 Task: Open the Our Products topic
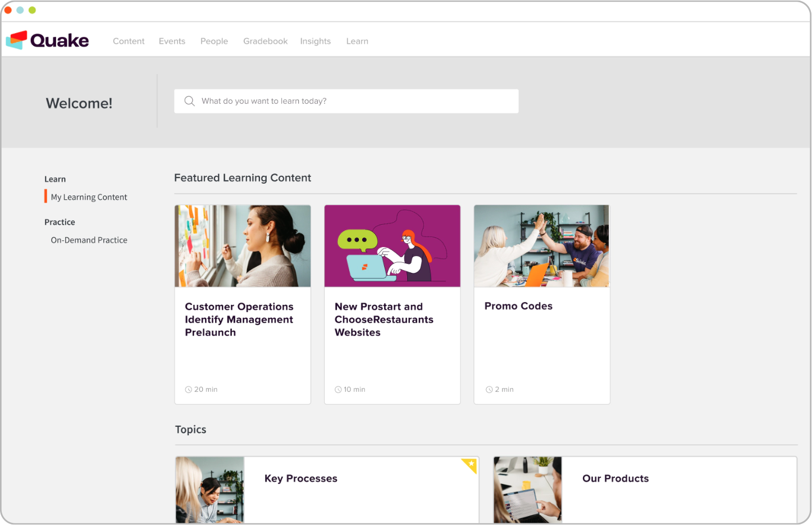coord(615,478)
